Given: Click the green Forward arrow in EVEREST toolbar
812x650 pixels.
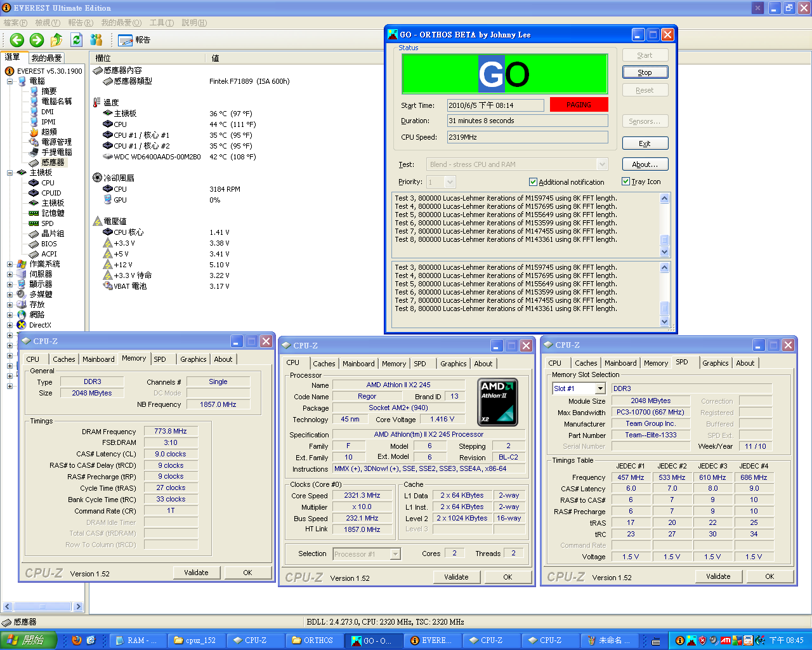Looking at the screenshot, I should 37,40.
